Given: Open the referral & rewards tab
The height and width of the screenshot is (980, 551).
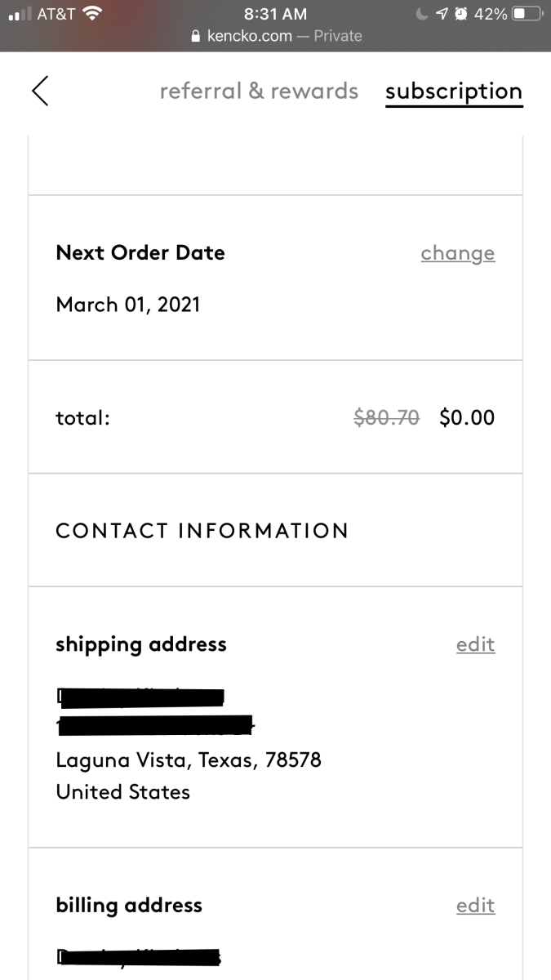Looking at the screenshot, I should click(259, 91).
